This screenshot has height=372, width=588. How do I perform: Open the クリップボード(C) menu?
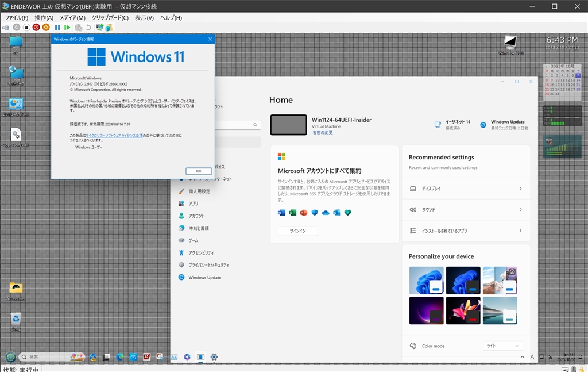110,18
